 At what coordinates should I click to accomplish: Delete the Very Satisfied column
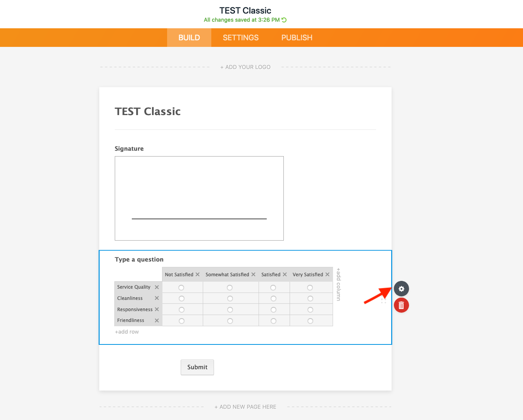(328, 274)
